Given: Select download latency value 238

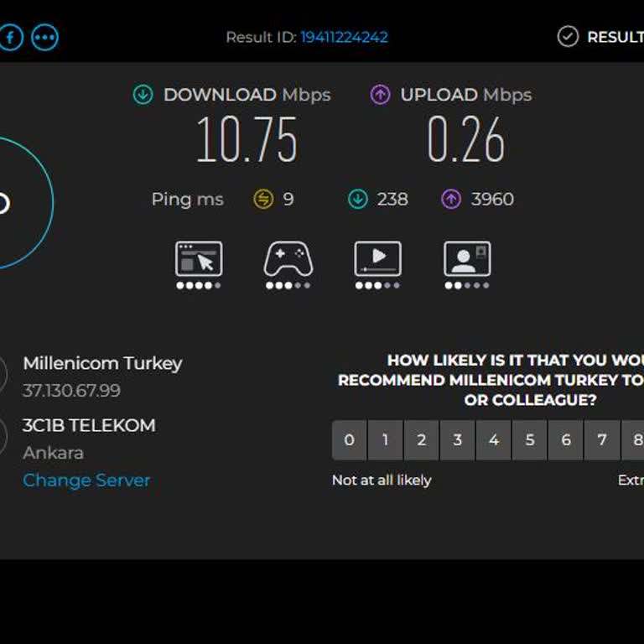Looking at the screenshot, I should pyautogui.click(x=392, y=200).
